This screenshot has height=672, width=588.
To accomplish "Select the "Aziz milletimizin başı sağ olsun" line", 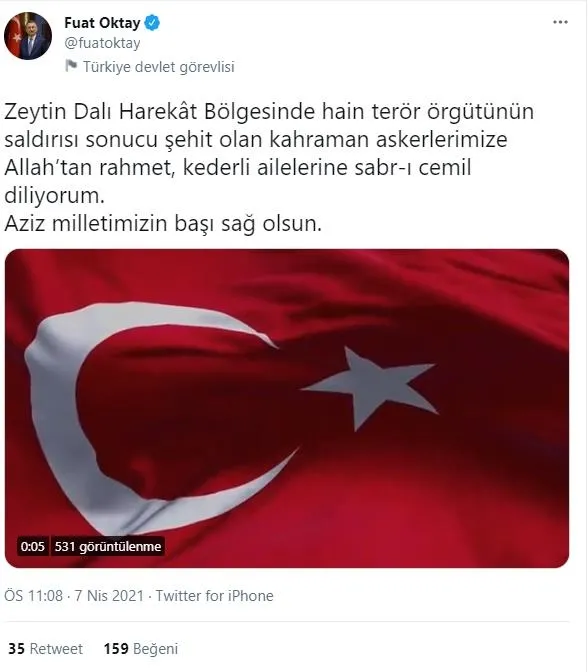I will (163, 224).
